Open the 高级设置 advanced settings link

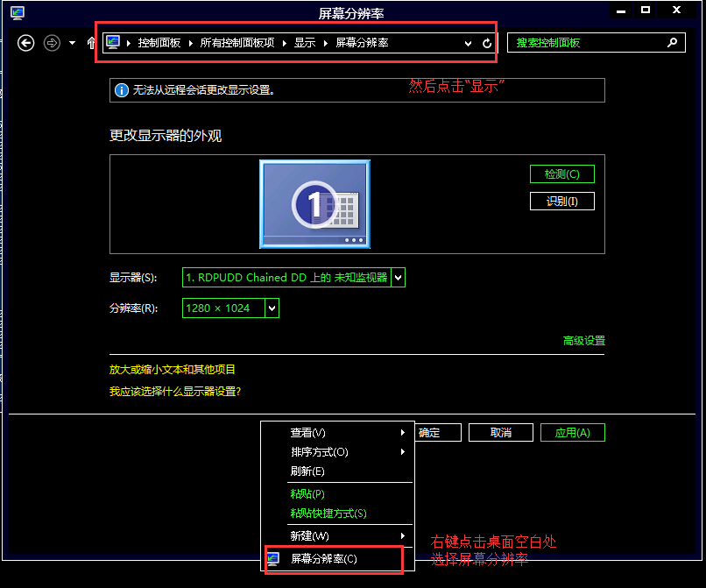pos(583,341)
